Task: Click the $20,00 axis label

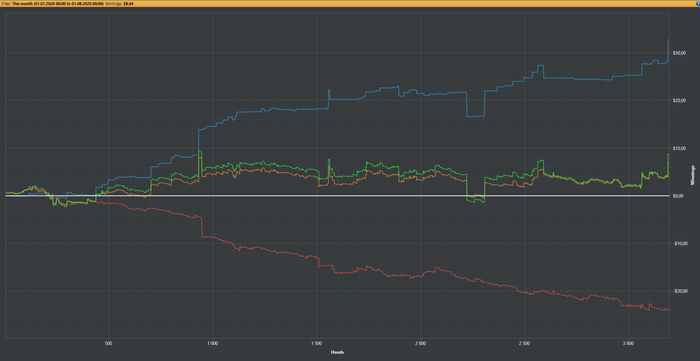Action: coord(679,101)
